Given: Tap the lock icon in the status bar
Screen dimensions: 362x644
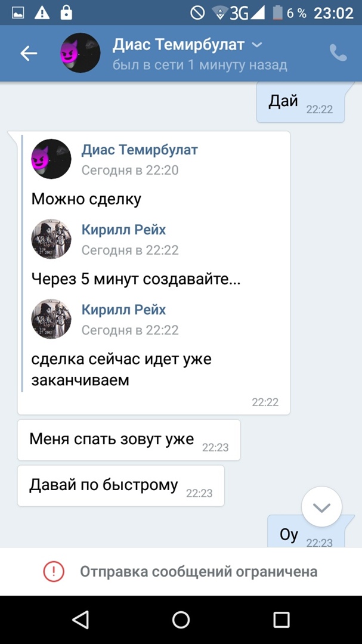Looking at the screenshot, I should (x=66, y=13).
